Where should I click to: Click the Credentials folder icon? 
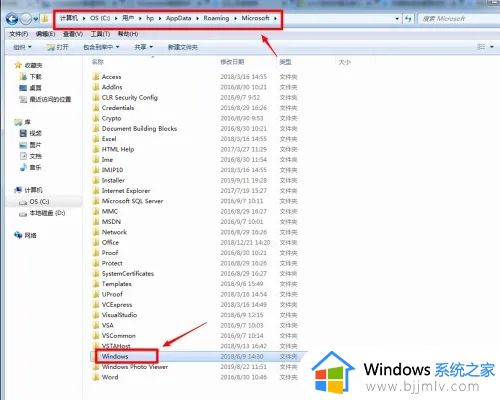96,108
